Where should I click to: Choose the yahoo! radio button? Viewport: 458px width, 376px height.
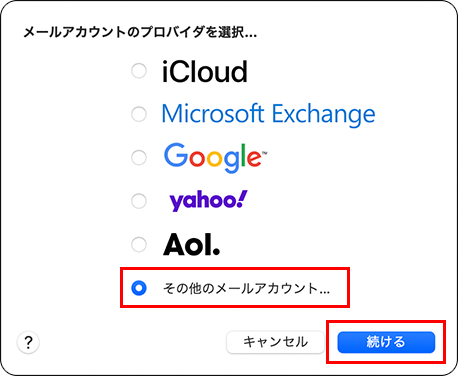point(139,201)
